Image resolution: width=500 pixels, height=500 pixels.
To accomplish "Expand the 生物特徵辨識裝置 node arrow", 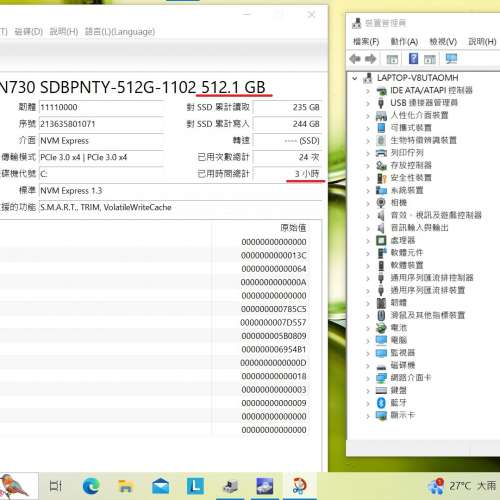I will tap(368, 141).
